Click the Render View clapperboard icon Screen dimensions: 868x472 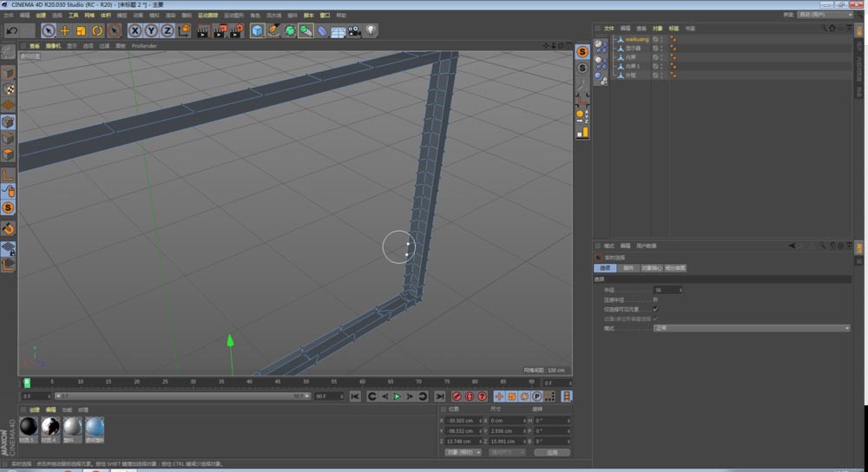point(202,31)
